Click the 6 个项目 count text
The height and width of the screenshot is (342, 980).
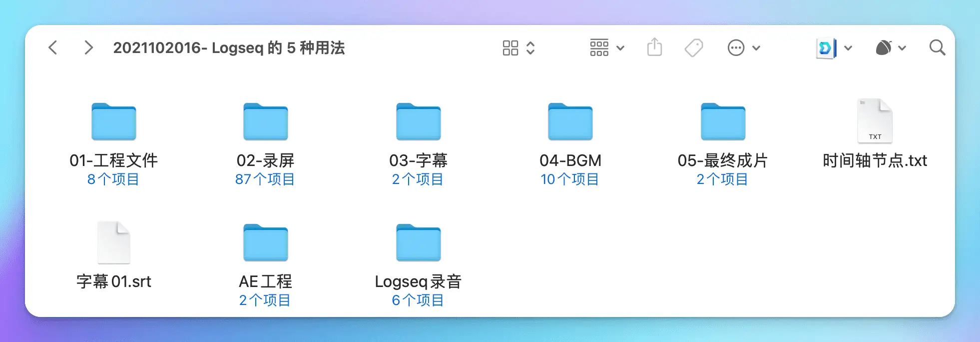coord(418,300)
